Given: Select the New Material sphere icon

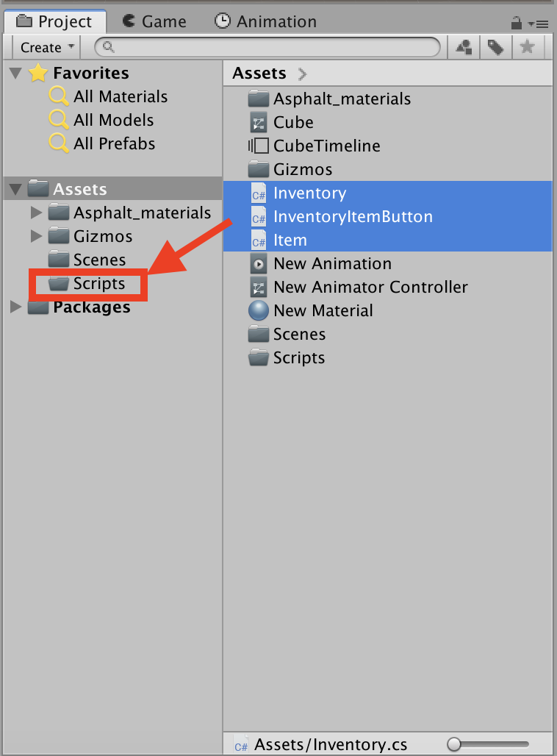Looking at the screenshot, I should (x=258, y=310).
